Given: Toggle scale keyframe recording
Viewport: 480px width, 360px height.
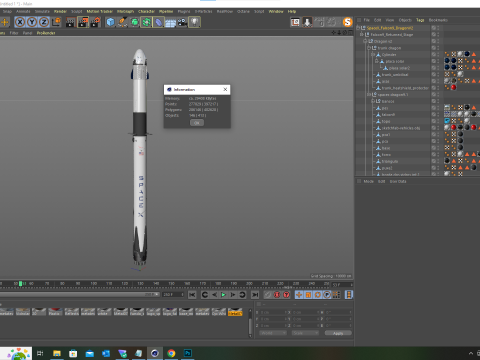Looking at the screenshot, I should [308, 295].
